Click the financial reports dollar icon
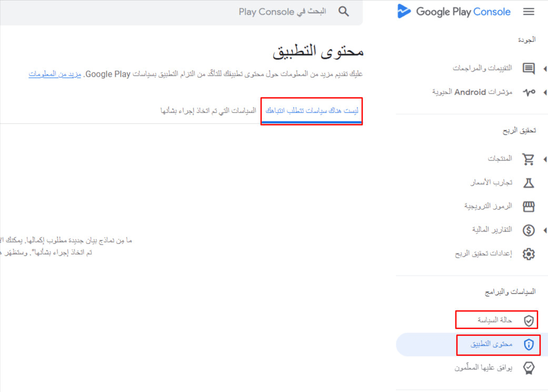The width and height of the screenshot is (548, 392). pyautogui.click(x=529, y=230)
